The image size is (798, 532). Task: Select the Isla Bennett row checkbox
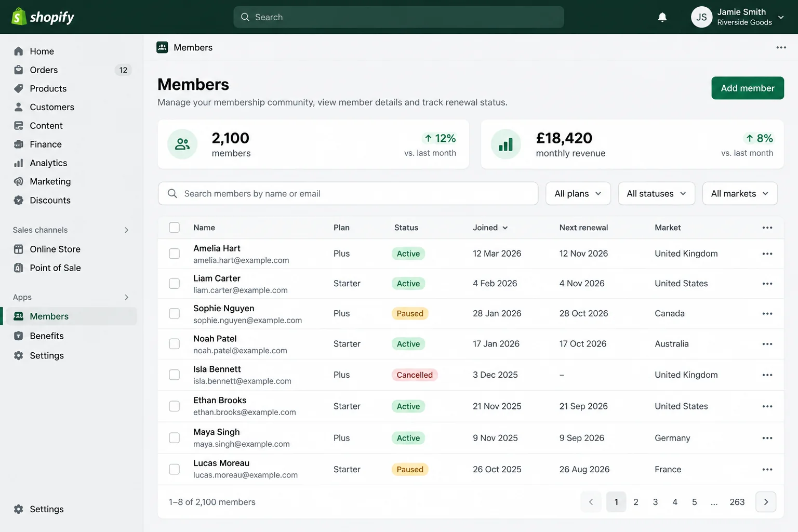coord(175,375)
